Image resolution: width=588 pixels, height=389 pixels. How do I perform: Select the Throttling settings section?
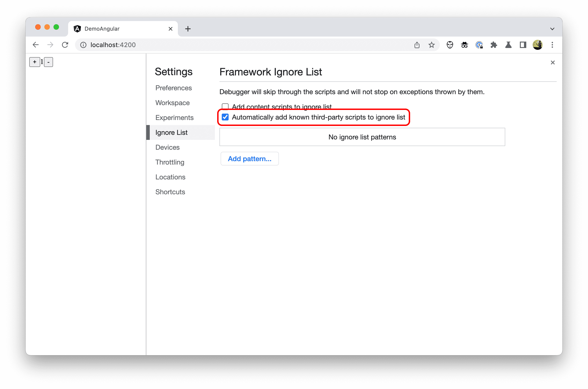[x=170, y=162]
